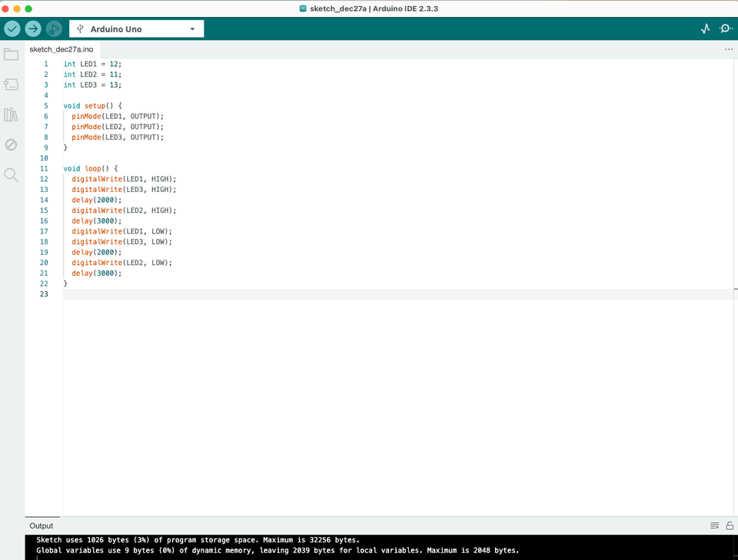Open the Boards Manager sidebar icon
The height and width of the screenshot is (560, 738).
[x=11, y=84]
